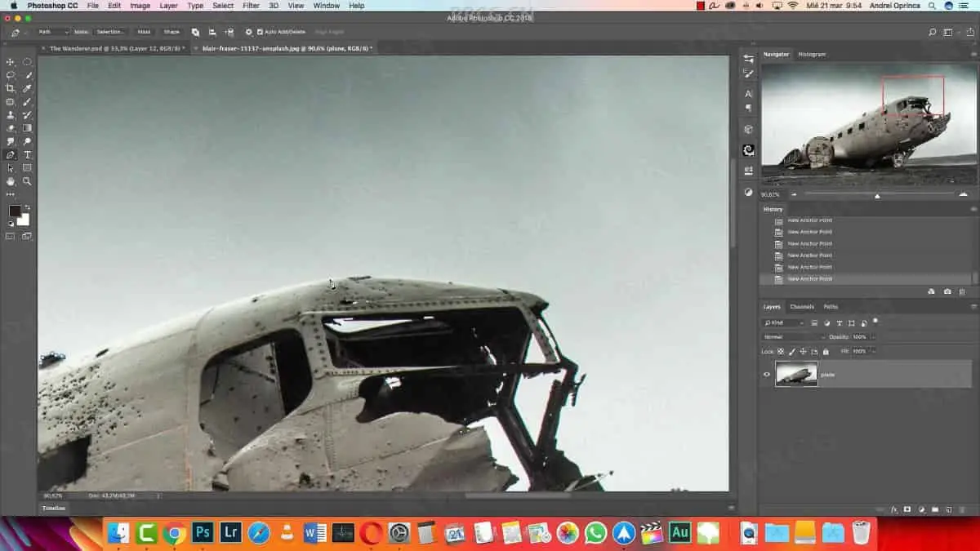Select the Hand tool

coord(11,181)
